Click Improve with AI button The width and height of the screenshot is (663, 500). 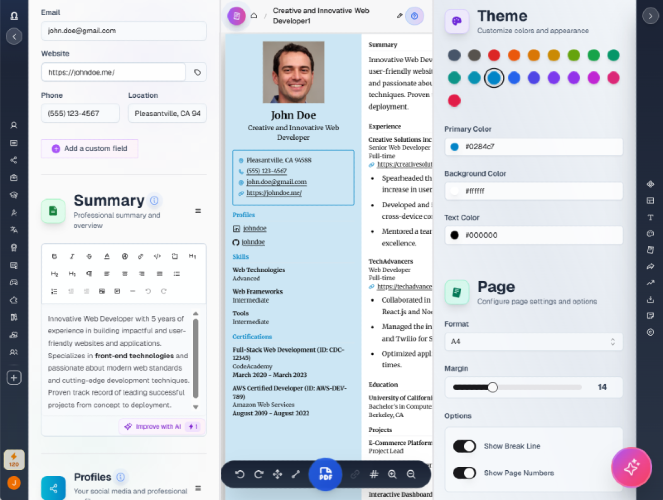(162, 427)
